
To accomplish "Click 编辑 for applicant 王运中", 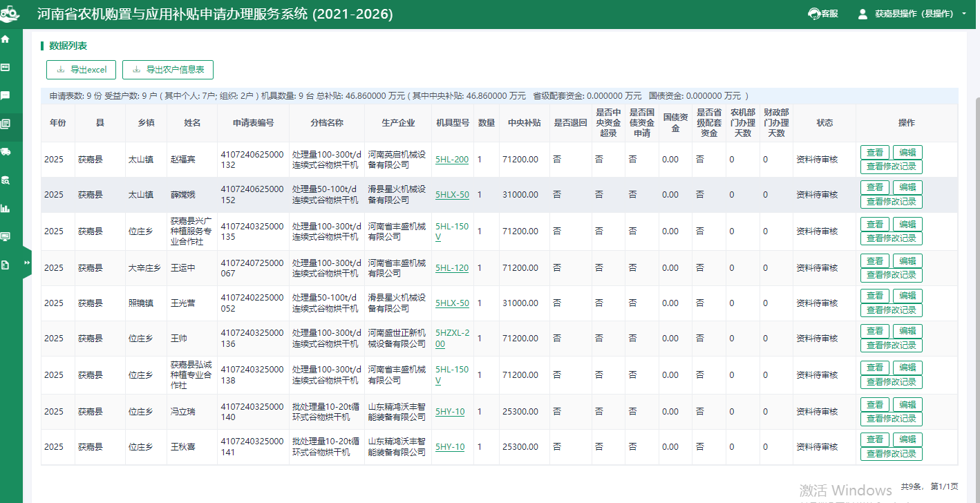I will 907,260.
